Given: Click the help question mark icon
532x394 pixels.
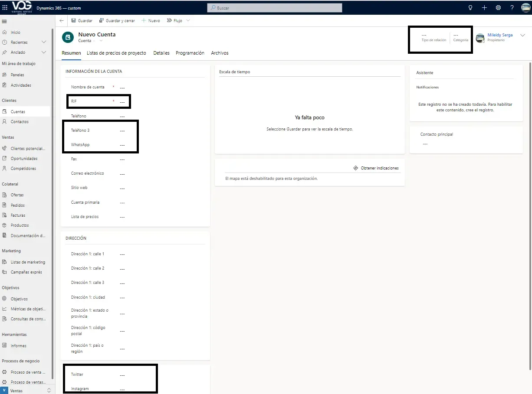Looking at the screenshot, I should pos(512,8).
